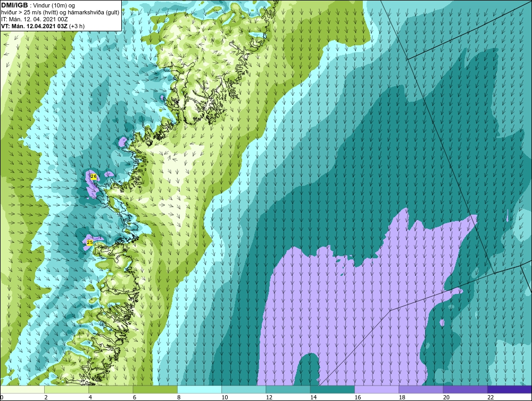Click the legend scale label '10'

[x=225, y=397]
